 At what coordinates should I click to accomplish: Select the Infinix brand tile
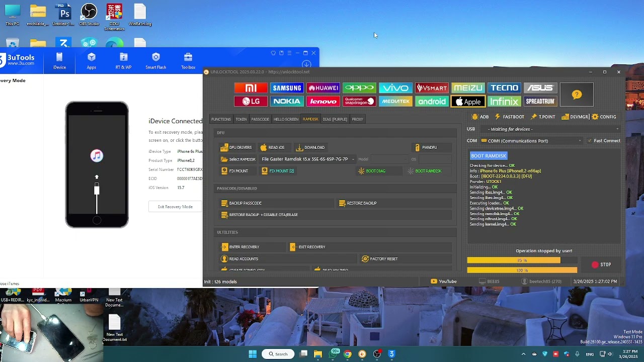pyautogui.click(x=504, y=101)
